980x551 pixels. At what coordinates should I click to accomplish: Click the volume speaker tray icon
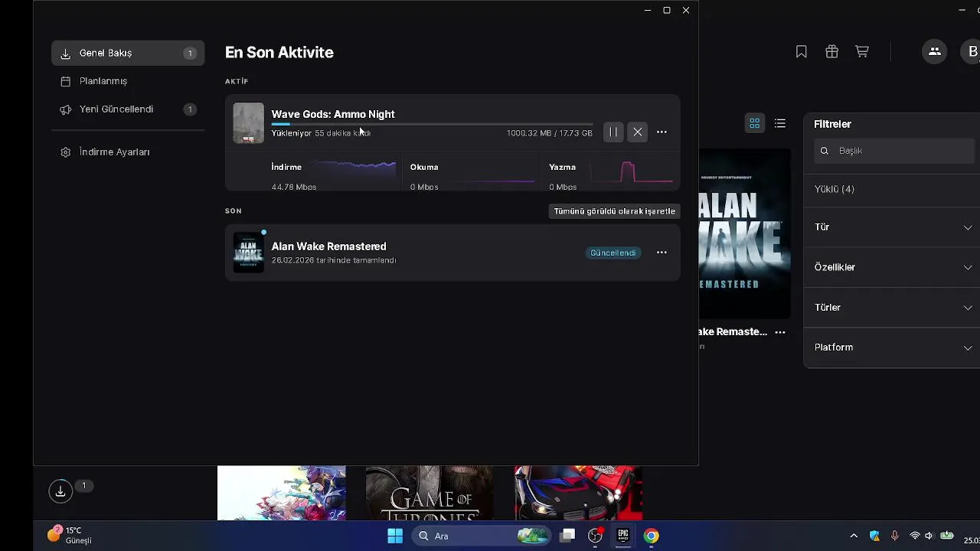(x=929, y=536)
